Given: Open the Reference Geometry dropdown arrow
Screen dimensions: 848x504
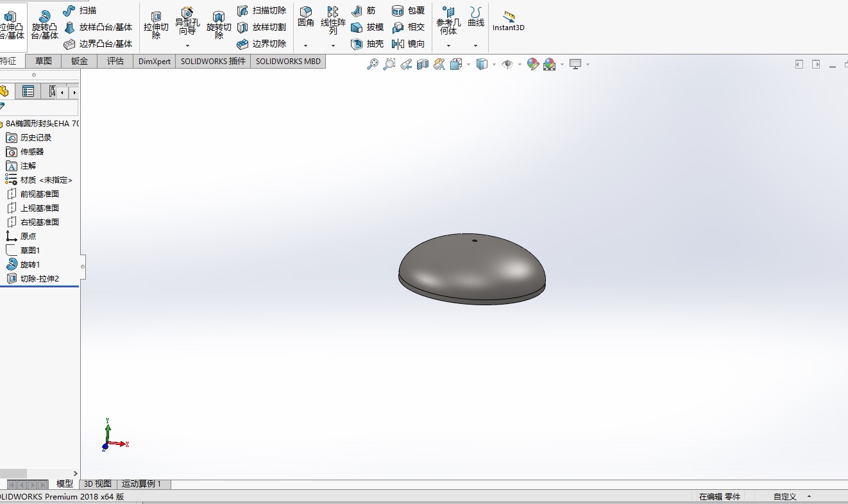Looking at the screenshot, I should 448,46.
